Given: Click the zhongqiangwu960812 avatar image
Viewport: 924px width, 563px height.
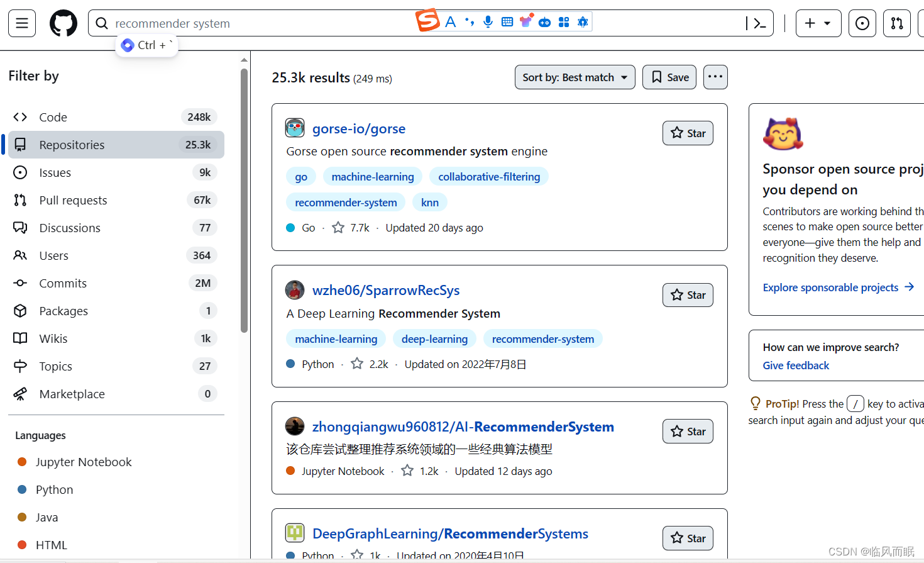Looking at the screenshot, I should tap(295, 426).
